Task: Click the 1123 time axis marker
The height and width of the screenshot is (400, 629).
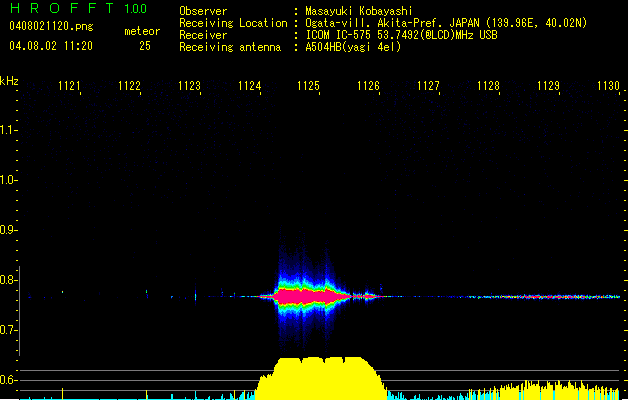Action: (189, 86)
